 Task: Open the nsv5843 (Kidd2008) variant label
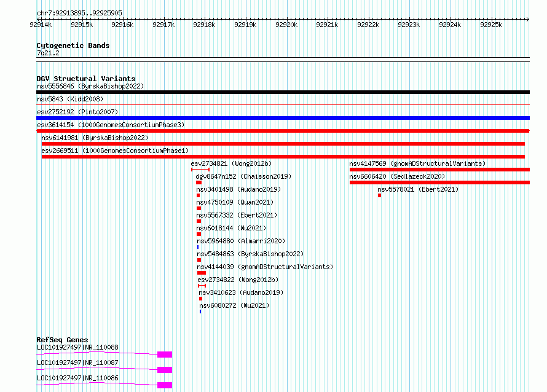point(70,99)
